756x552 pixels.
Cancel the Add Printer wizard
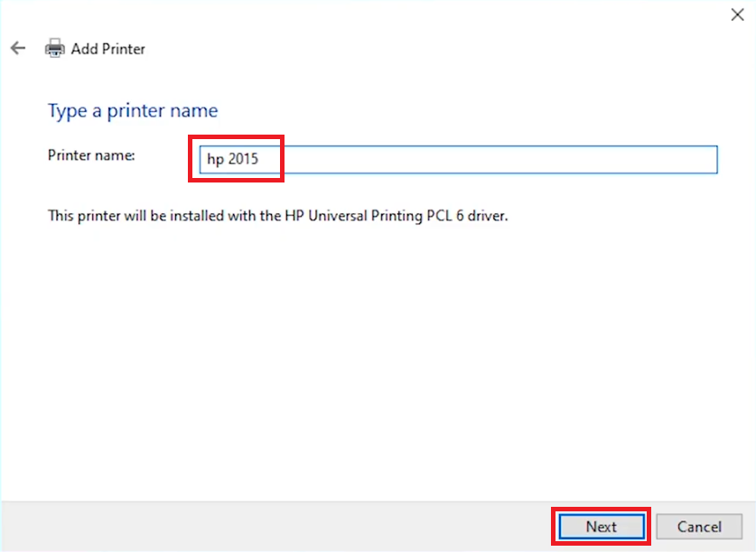coord(699,527)
